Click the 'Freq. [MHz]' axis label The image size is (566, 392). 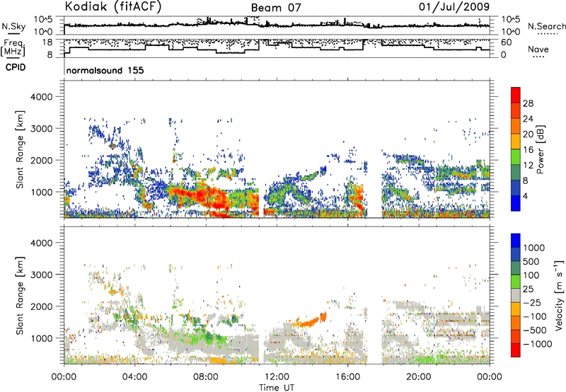point(13,47)
